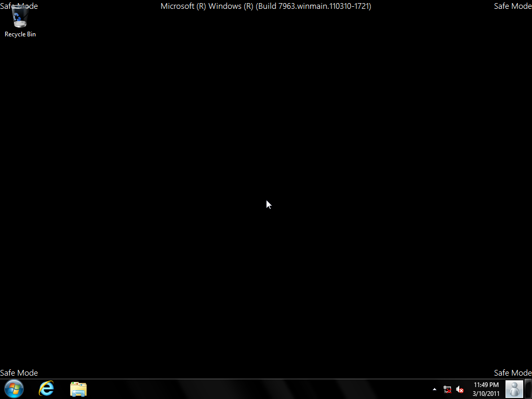Click the disconnected network tray icon
Screen dimensions: 532x399
[x=447, y=389]
